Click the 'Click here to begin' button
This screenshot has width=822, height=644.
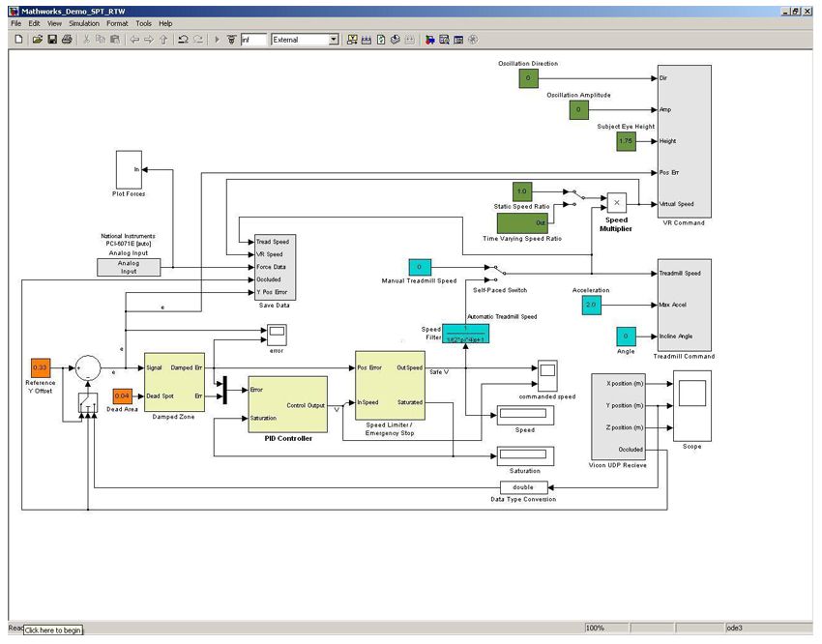(x=53, y=630)
